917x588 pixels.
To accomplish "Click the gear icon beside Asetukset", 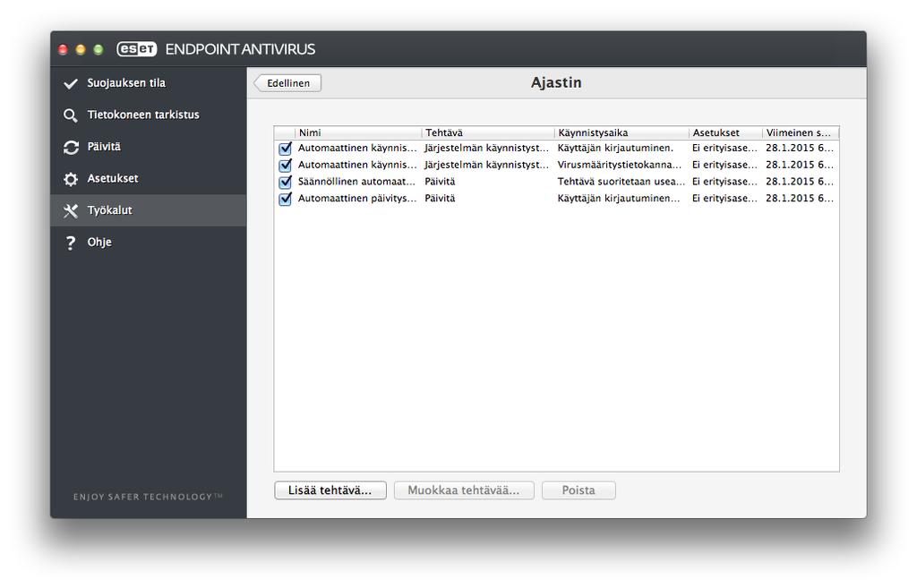I will point(71,179).
